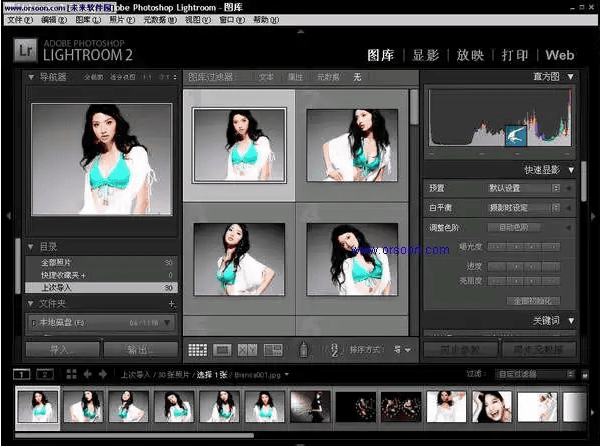
Task: Collapse the 目录 panel
Action: coord(31,247)
